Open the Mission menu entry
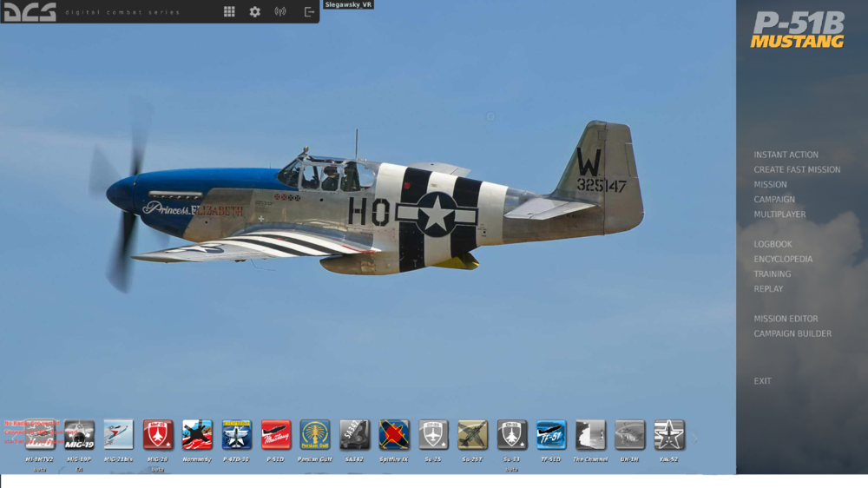The width and height of the screenshot is (868, 488). tap(770, 184)
